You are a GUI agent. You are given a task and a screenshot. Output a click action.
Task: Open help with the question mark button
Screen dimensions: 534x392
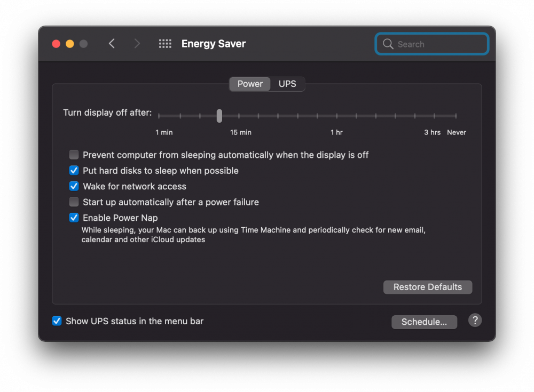point(475,320)
